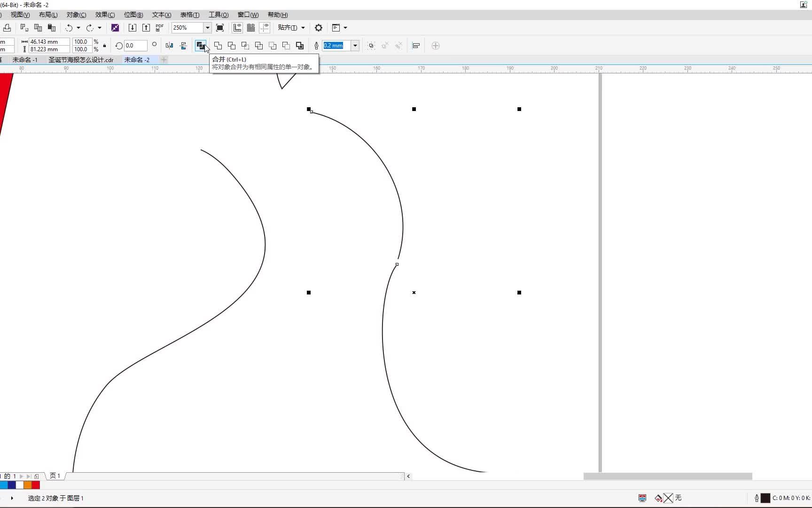Click the Combine (合并) icon
Image resolution: width=812 pixels, height=508 pixels.
click(x=201, y=46)
